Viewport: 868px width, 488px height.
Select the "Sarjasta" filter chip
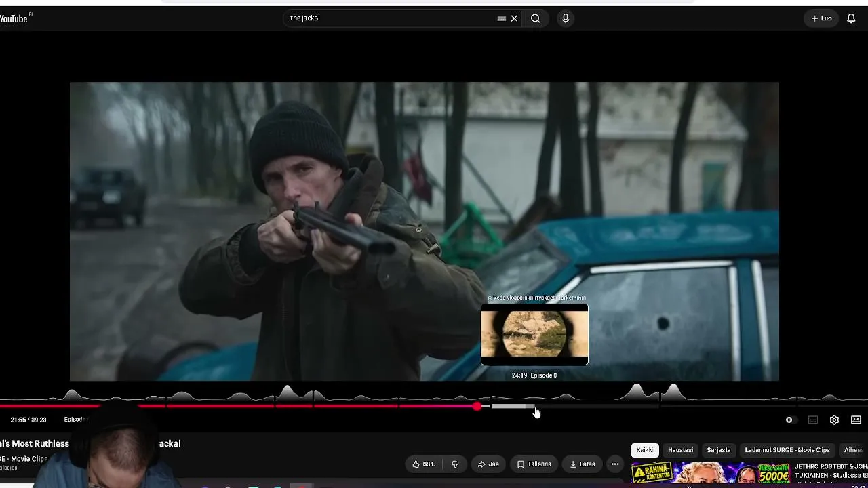(x=719, y=450)
